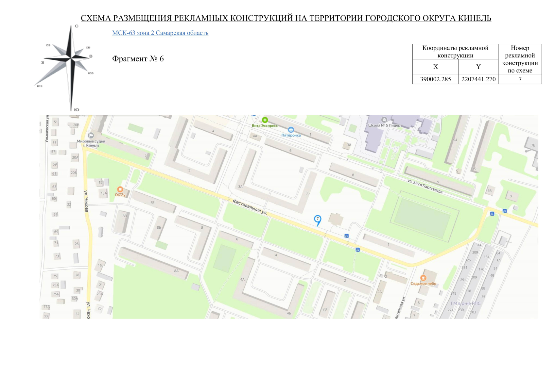Click the underlined document title heading
This screenshot has width=555, height=392.
point(286,18)
